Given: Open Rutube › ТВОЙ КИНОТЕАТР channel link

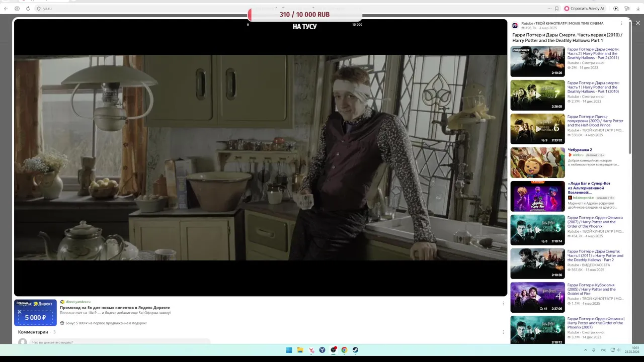Looking at the screenshot, I should (562, 23).
